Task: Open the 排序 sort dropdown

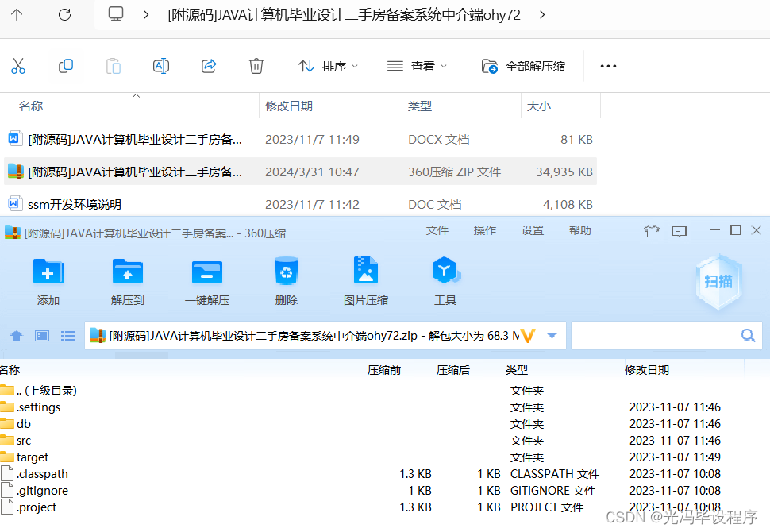Action: coord(329,66)
